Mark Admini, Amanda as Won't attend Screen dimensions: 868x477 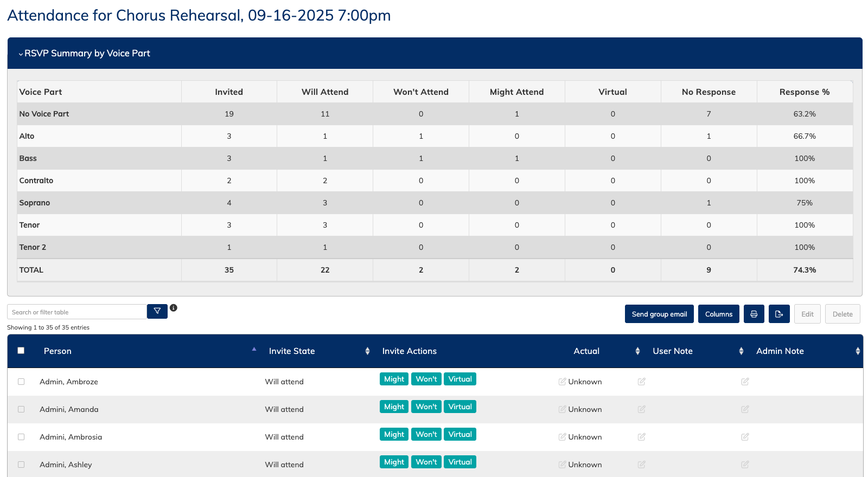pyautogui.click(x=426, y=407)
